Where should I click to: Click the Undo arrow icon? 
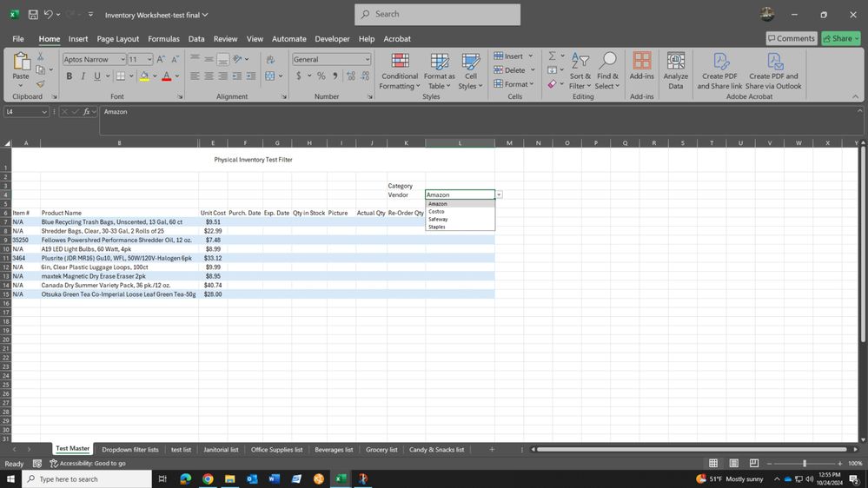pyautogui.click(x=48, y=15)
